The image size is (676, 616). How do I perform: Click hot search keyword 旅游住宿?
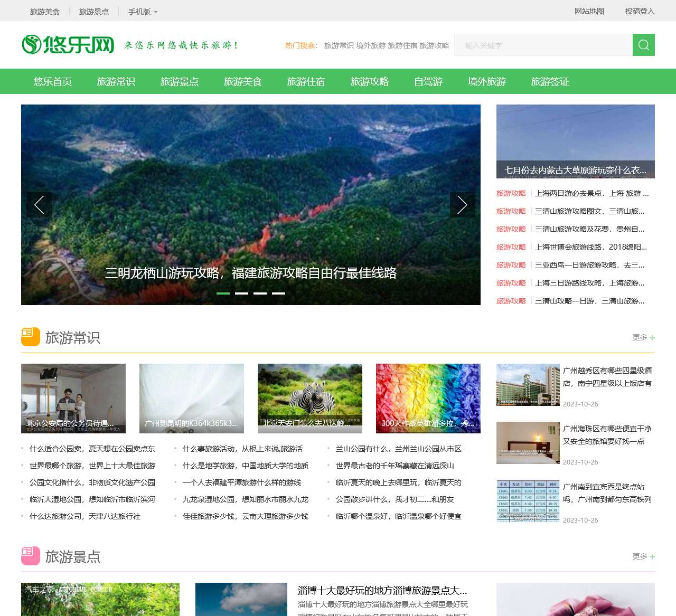(402, 45)
